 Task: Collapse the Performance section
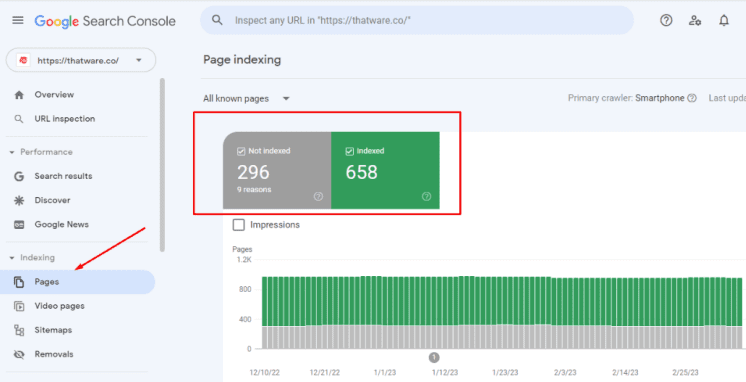(x=12, y=152)
